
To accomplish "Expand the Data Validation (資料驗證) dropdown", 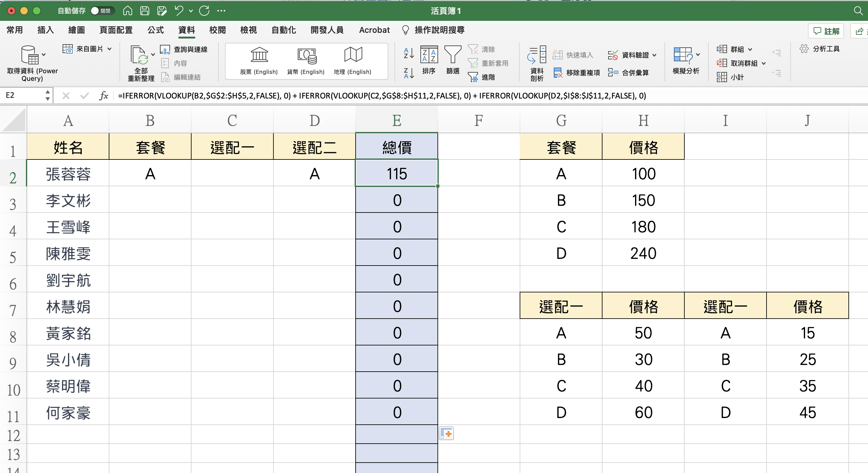I will tap(654, 55).
